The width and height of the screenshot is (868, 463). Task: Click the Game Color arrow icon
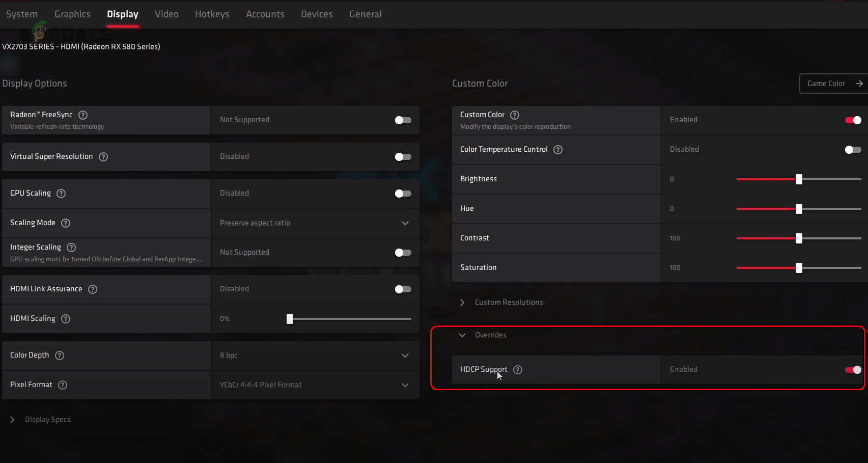coord(860,84)
